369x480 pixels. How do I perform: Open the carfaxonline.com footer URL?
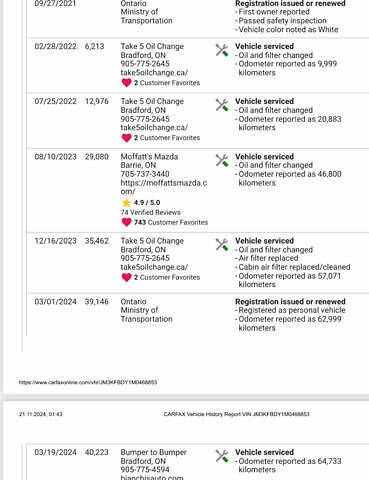tap(88, 382)
